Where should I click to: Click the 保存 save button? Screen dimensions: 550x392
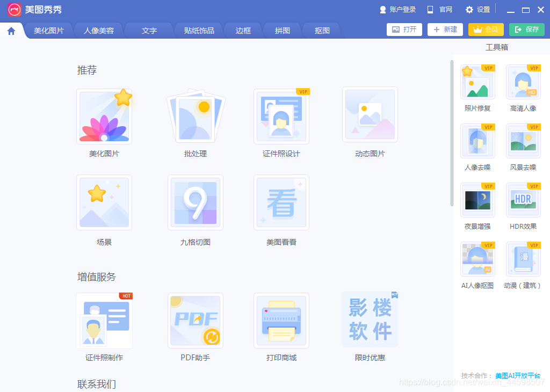click(527, 30)
